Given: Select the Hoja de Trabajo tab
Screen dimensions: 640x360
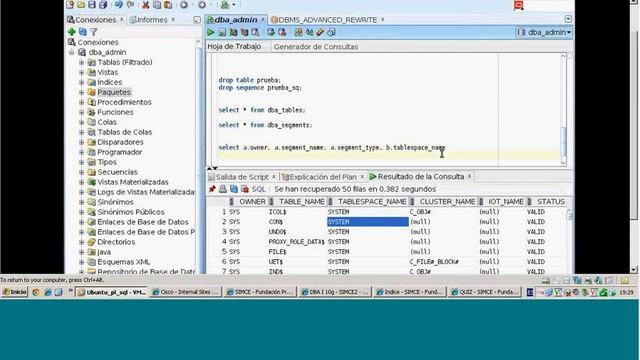Looking at the screenshot, I should [234, 47].
